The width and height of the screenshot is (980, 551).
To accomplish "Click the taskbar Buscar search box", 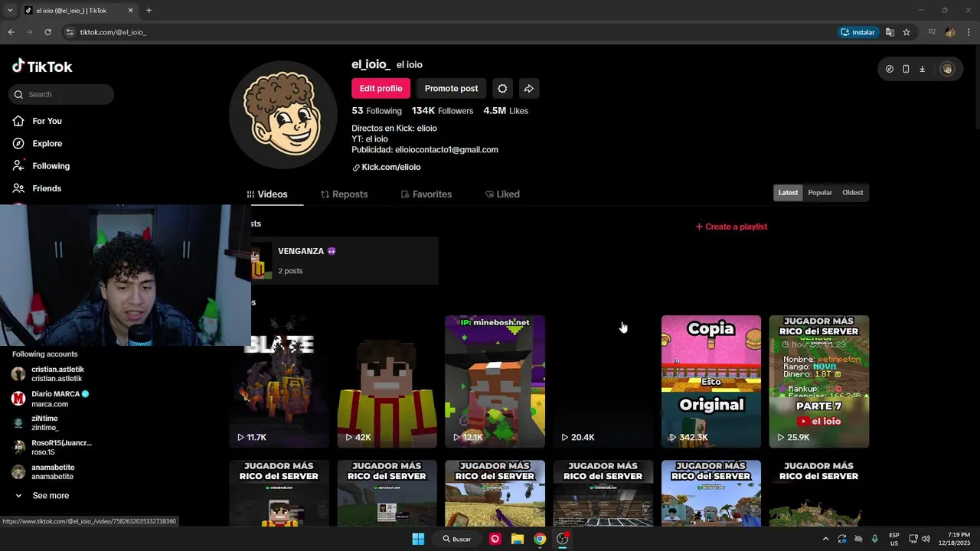I will tap(456, 539).
